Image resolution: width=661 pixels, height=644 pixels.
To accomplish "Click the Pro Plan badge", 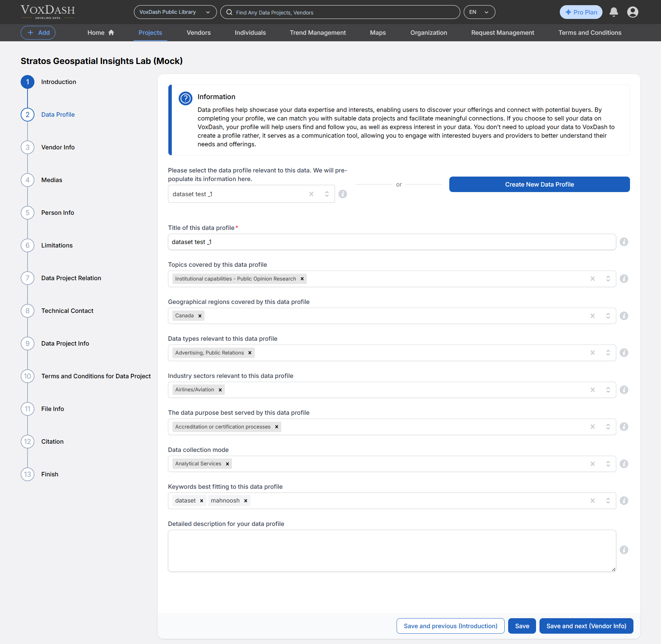I will tap(581, 12).
